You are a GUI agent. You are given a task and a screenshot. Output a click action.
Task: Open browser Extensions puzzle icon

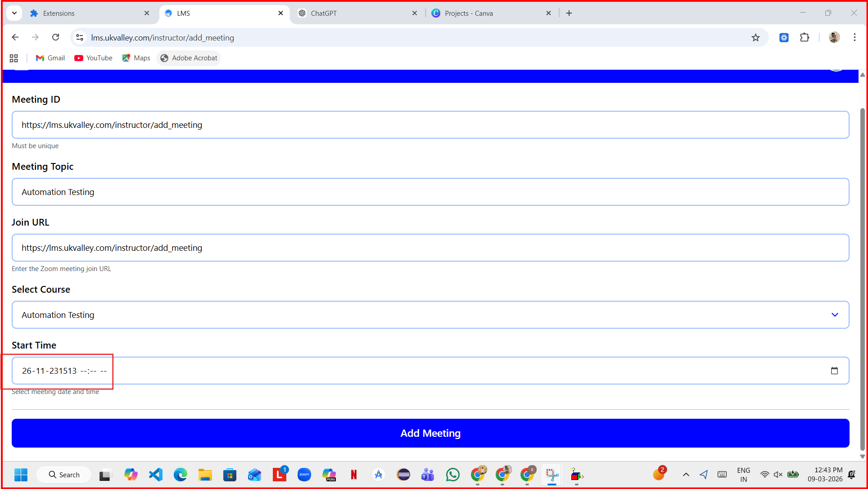[x=805, y=38]
